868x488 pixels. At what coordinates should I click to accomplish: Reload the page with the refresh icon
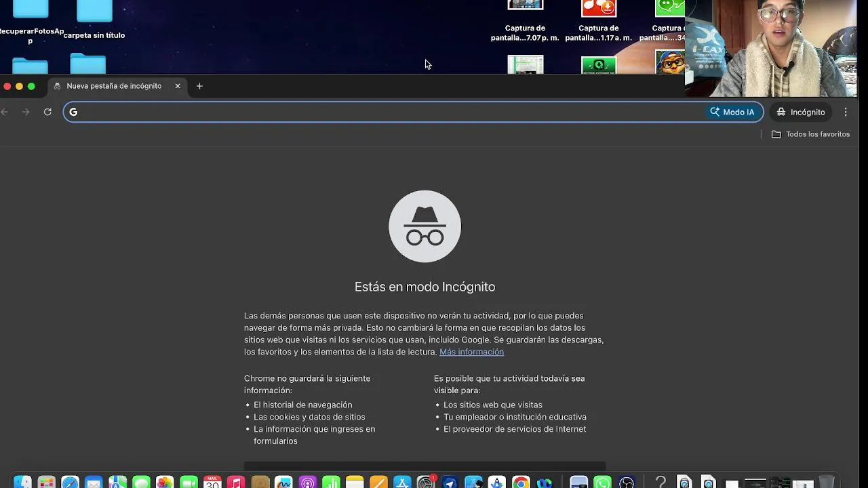coord(47,112)
